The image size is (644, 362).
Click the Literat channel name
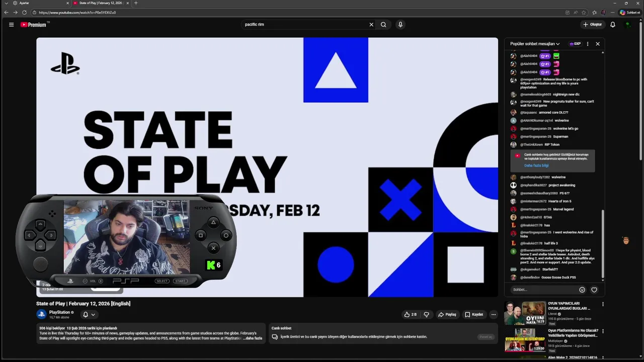pos(552,314)
